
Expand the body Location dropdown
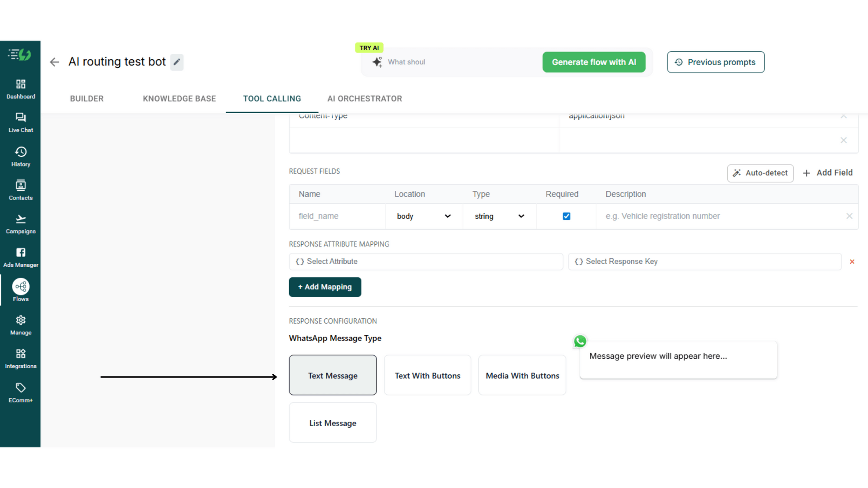point(424,216)
